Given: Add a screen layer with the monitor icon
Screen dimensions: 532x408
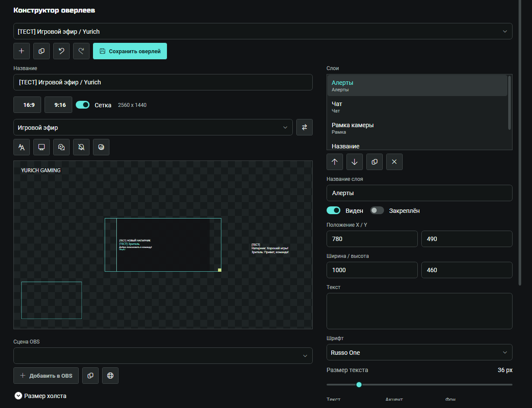Looking at the screenshot, I should pyautogui.click(x=42, y=147).
